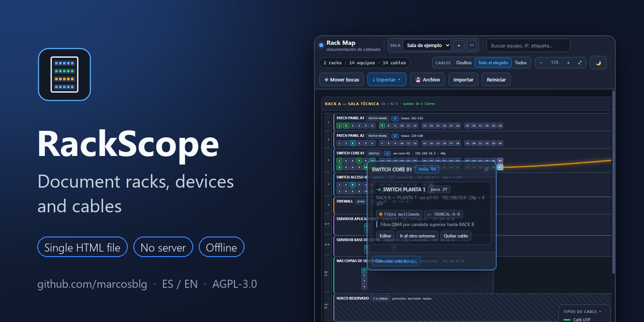Screen dimensions: 644x322
Task: Click the fit-to-screen expand arrows icon
Action: tap(580, 63)
